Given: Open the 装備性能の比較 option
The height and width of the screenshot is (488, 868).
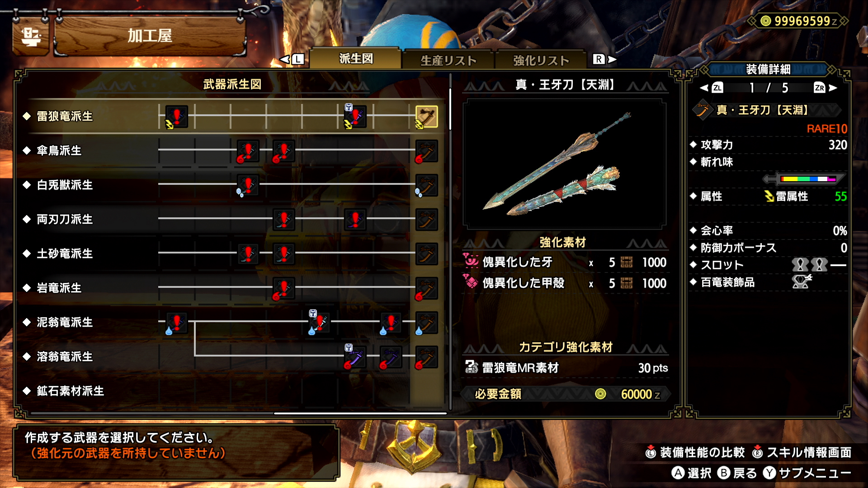Looking at the screenshot, I should (695, 452).
